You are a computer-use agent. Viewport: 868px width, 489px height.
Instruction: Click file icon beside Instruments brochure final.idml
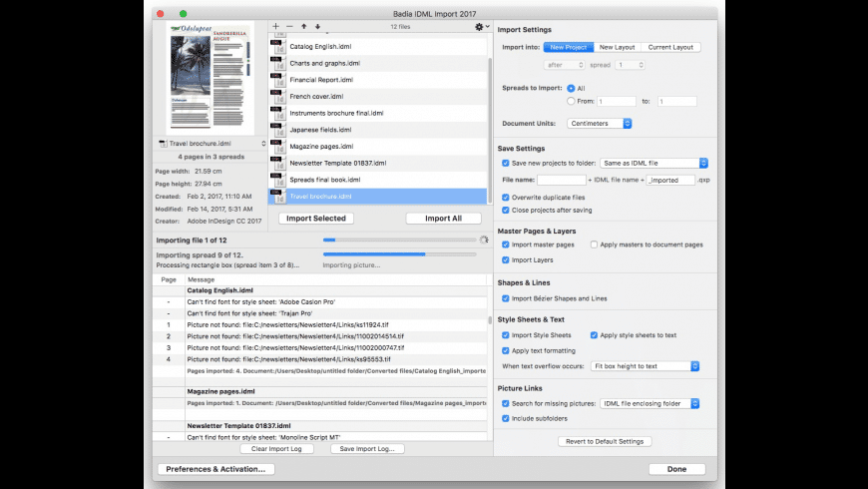click(278, 113)
